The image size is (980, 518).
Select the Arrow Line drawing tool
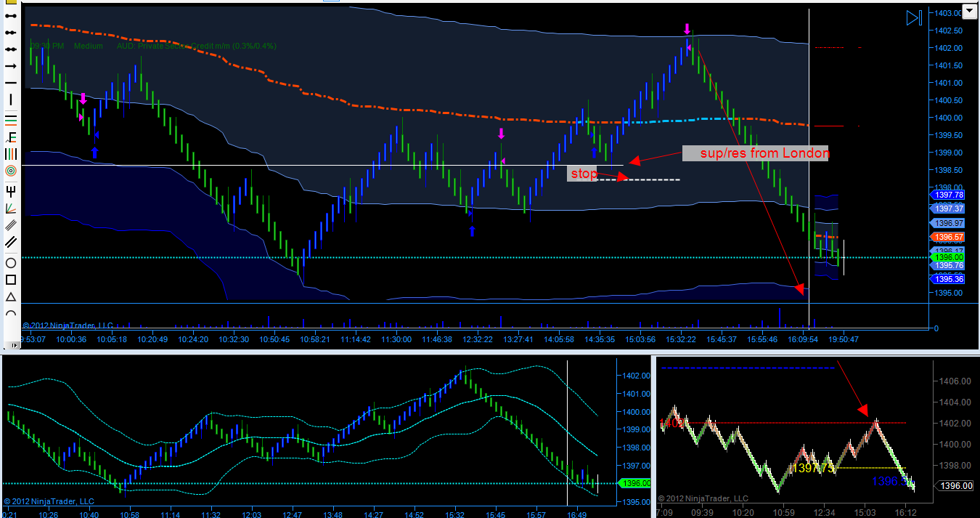click(x=11, y=66)
